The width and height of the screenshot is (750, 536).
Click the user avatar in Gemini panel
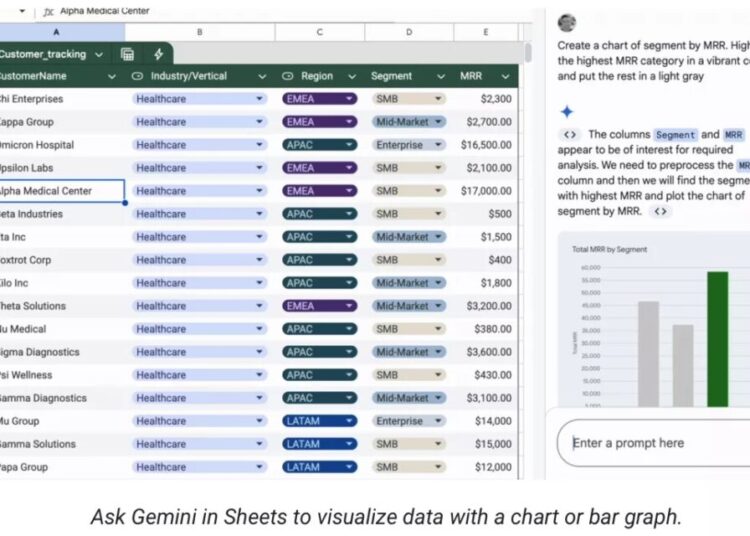pyautogui.click(x=567, y=22)
